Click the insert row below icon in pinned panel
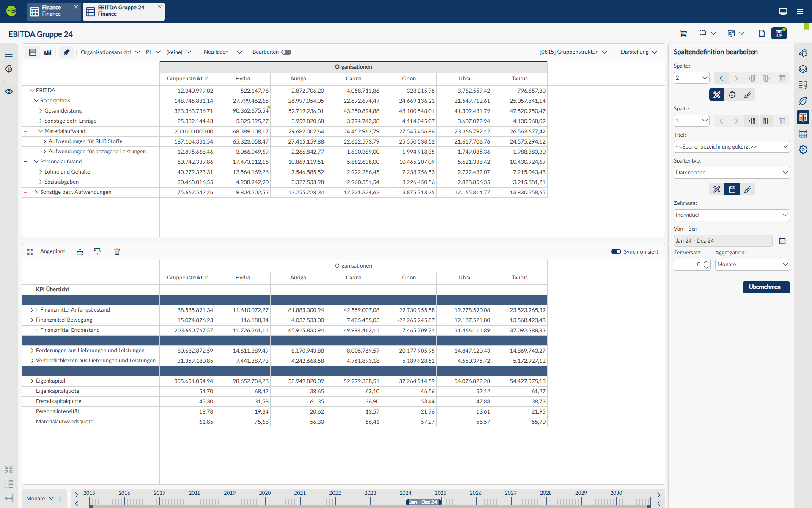Image resolution: width=812 pixels, height=508 pixels. (x=97, y=252)
